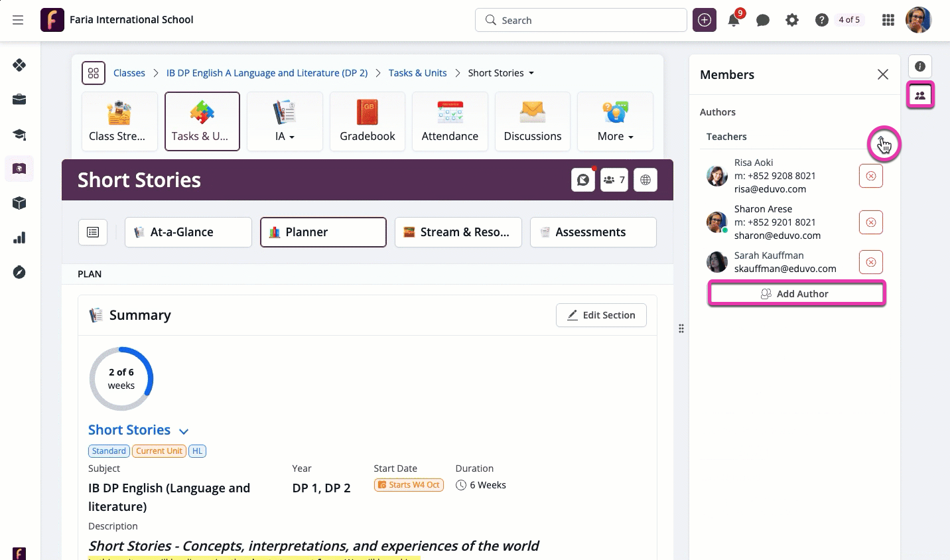This screenshot has height=560, width=950.
Task: Collapse the Teachers section chevron
Action: 883,142
